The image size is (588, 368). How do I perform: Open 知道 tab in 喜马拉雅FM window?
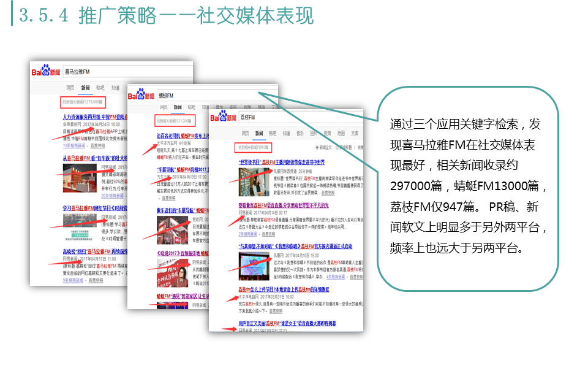tap(115, 88)
